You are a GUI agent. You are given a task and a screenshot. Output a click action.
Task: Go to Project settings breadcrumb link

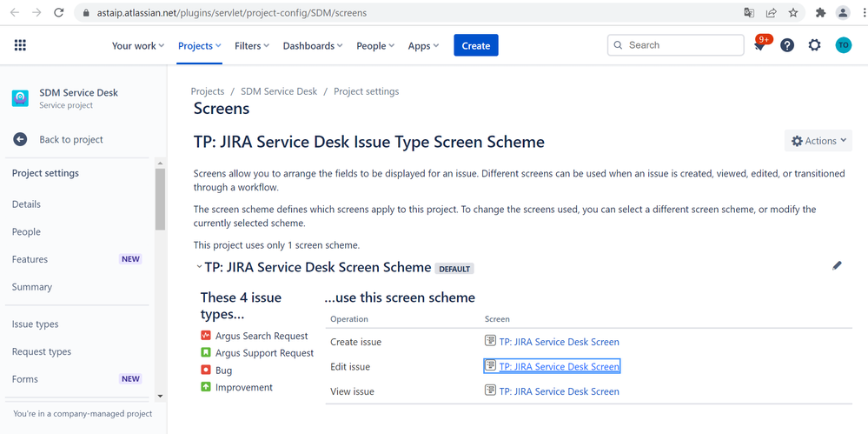pos(366,91)
